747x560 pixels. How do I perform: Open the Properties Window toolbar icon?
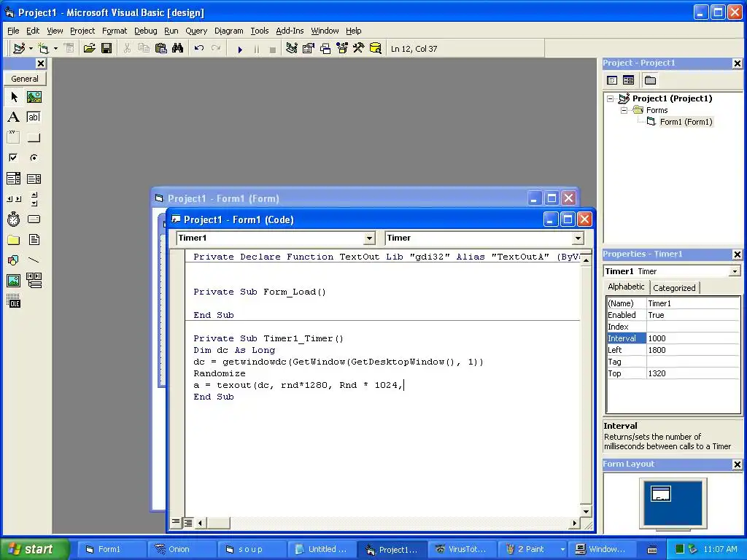pos(309,49)
